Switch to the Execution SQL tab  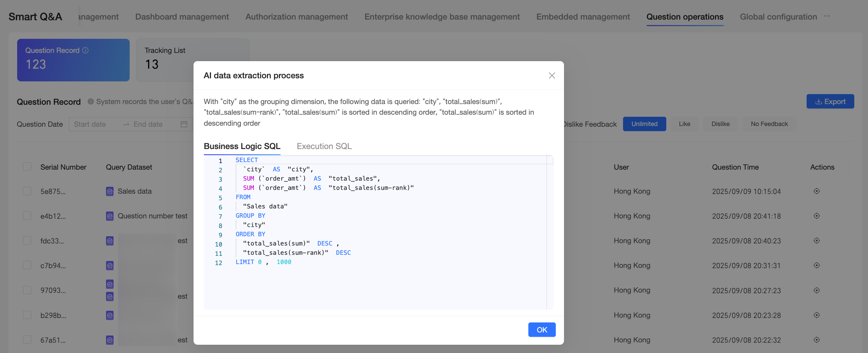pos(324,146)
